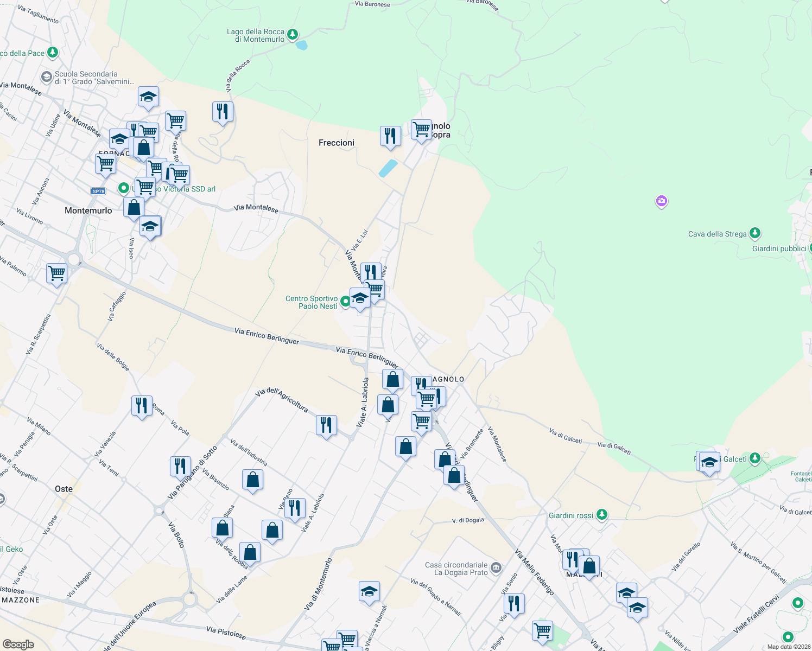The image size is (812, 651).
Task: Open the green marker for Unione Victoria SSD arl
Action: click(x=124, y=188)
